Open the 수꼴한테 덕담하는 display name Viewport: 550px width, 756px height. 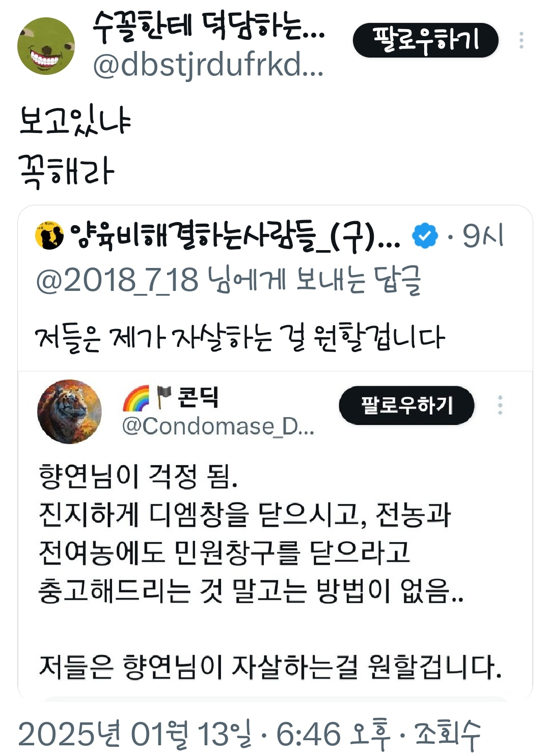click(x=208, y=26)
